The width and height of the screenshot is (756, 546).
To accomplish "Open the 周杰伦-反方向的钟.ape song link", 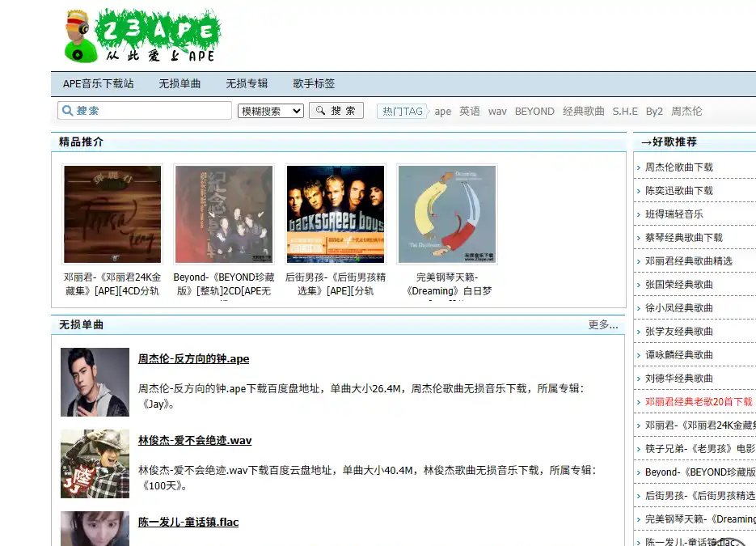I will tap(193, 359).
